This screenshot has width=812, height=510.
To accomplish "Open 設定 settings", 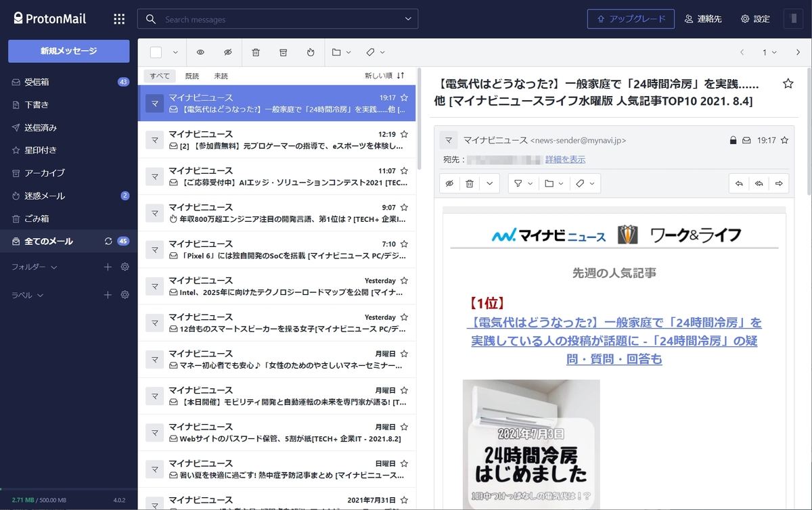I will (x=755, y=19).
